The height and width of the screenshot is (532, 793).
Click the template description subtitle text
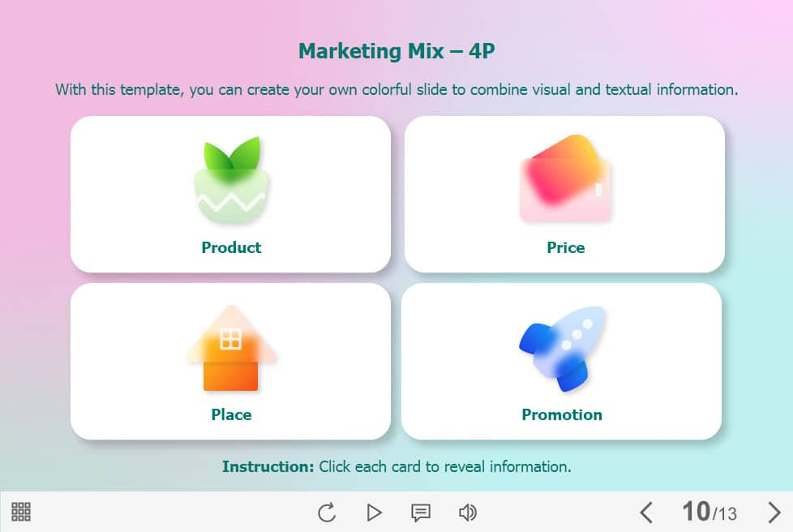(396, 89)
